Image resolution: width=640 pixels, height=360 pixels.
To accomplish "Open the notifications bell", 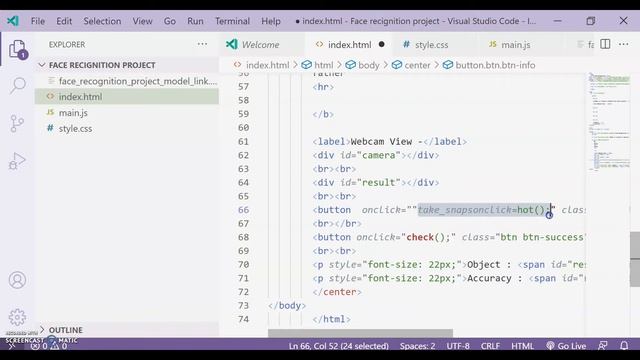I will coord(624,346).
